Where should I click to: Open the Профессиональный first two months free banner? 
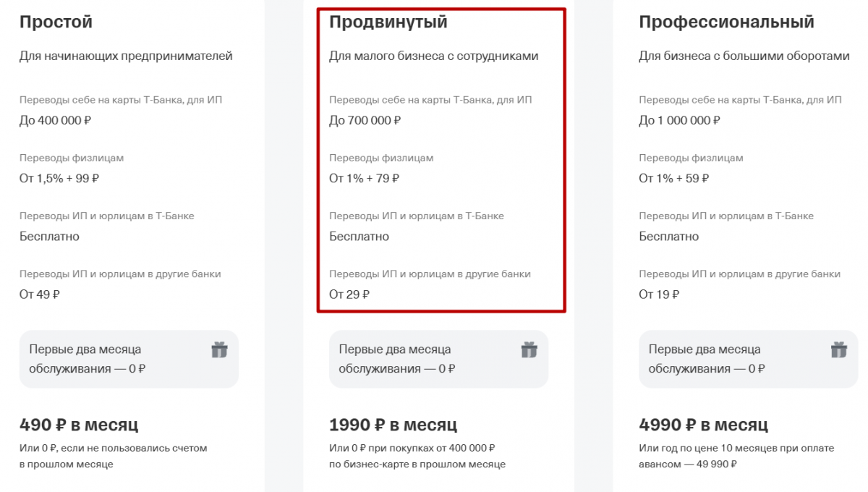click(x=749, y=359)
